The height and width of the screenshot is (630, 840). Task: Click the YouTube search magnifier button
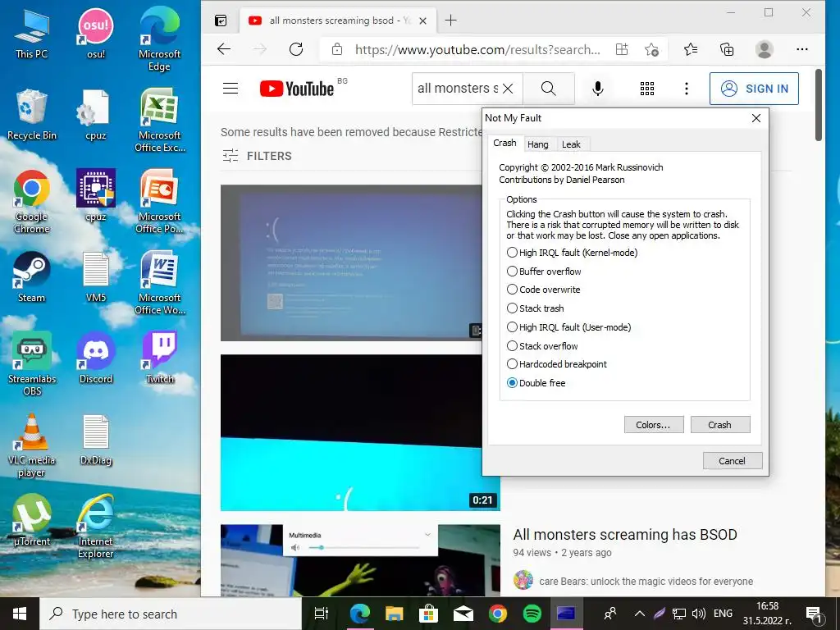pyautogui.click(x=549, y=89)
